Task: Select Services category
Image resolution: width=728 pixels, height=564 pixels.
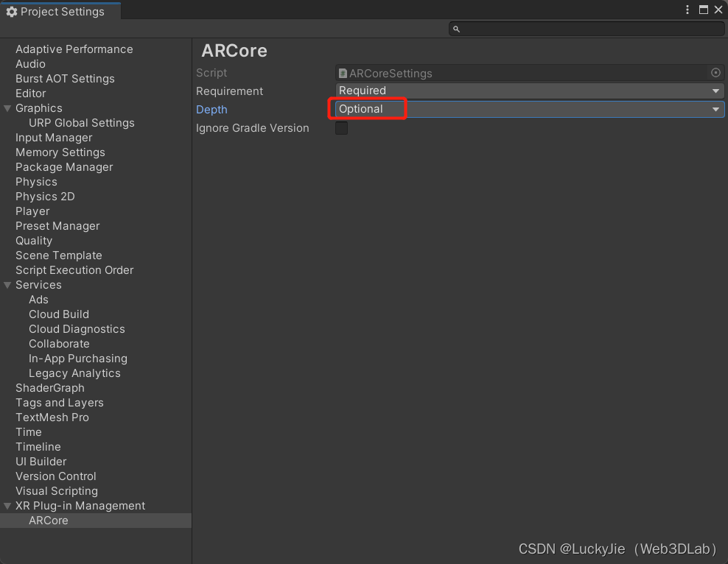Action: [x=38, y=285]
